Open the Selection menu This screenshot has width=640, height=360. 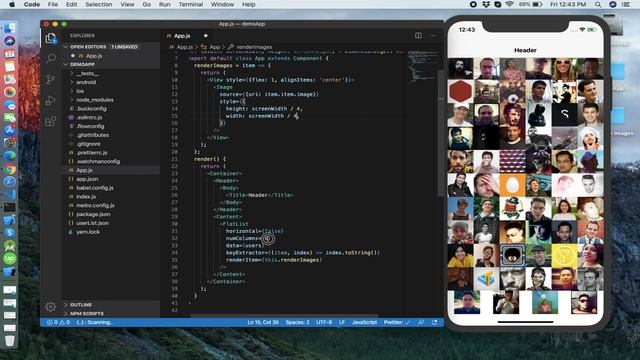coord(98,4)
